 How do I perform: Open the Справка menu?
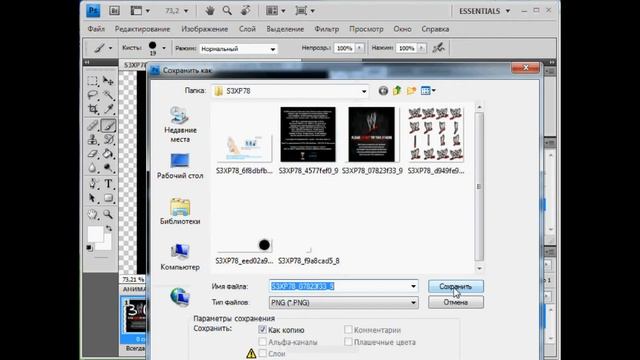coord(435,29)
